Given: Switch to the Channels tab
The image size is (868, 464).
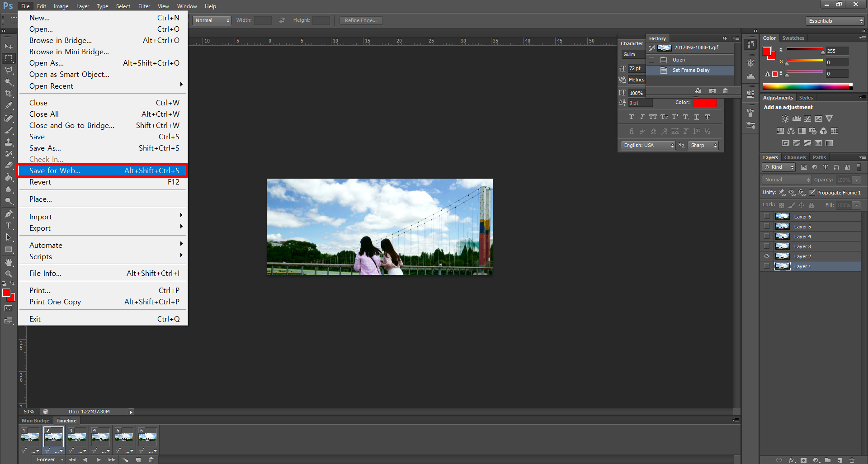Looking at the screenshot, I should coord(795,157).
